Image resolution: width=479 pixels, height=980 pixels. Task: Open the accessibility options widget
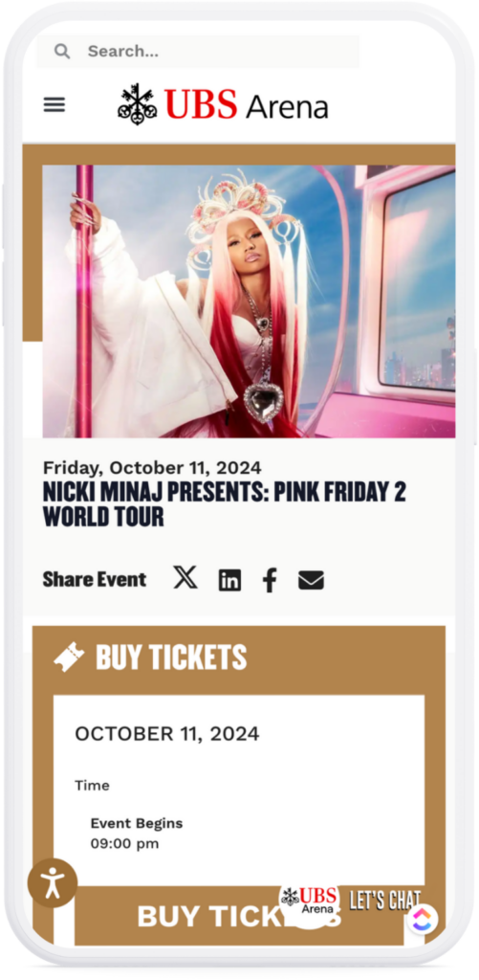(53, 883)
